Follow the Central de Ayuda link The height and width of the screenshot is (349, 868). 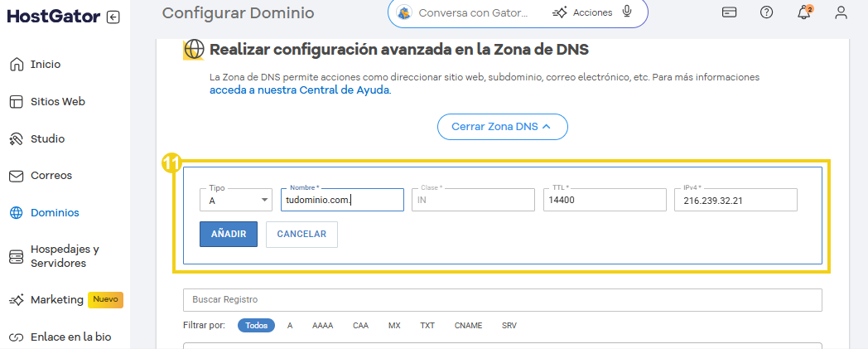click(299, 90)
